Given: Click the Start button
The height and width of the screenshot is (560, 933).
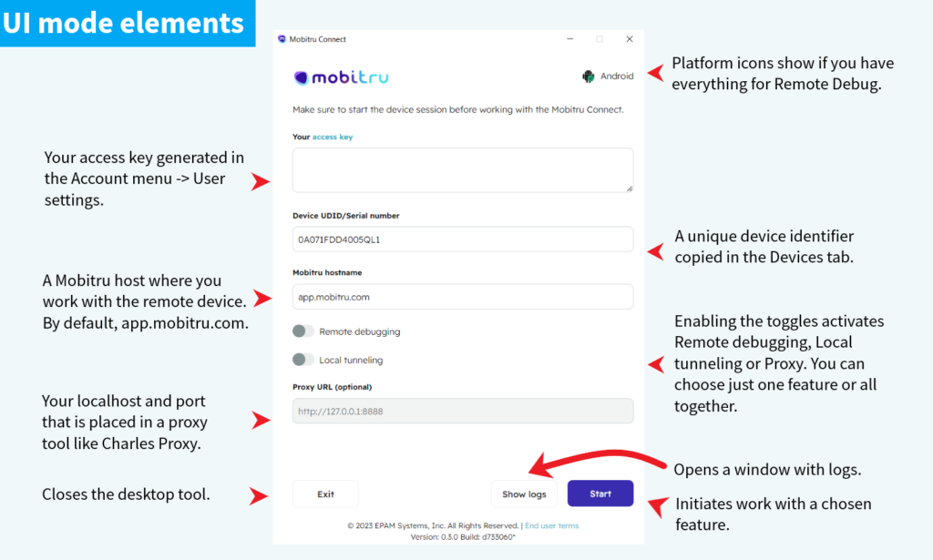Looking at the screenshot, I should [600, 493].
